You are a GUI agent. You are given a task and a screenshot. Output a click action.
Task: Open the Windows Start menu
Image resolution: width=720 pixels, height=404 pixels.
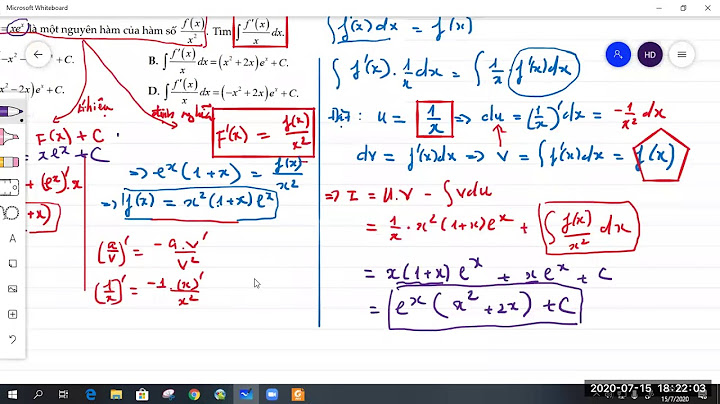pyautogui.click(x=12, y=394)
